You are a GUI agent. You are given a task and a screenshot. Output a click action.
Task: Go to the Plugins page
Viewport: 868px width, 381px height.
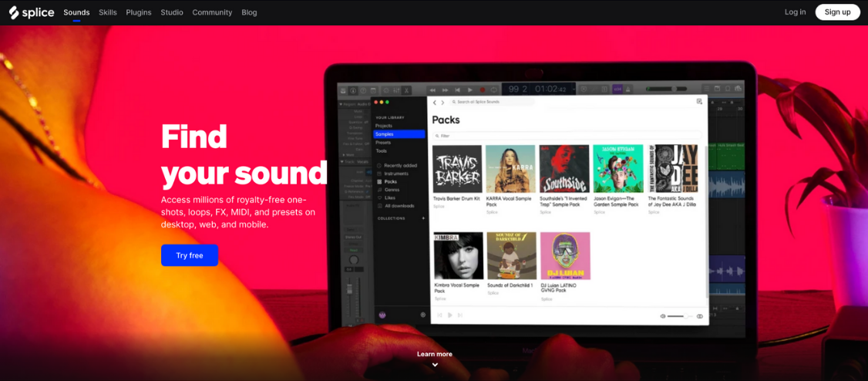click(x=139, y=12)
